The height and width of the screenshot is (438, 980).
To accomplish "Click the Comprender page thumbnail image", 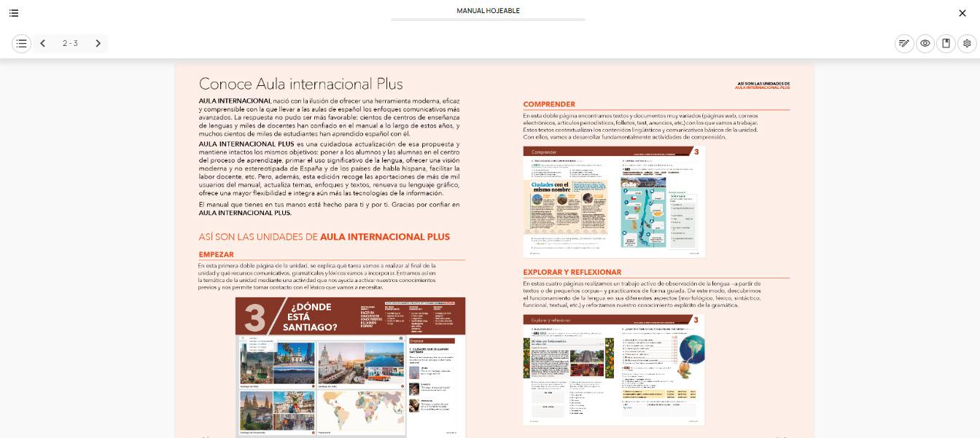I will [x=614, y=202].
